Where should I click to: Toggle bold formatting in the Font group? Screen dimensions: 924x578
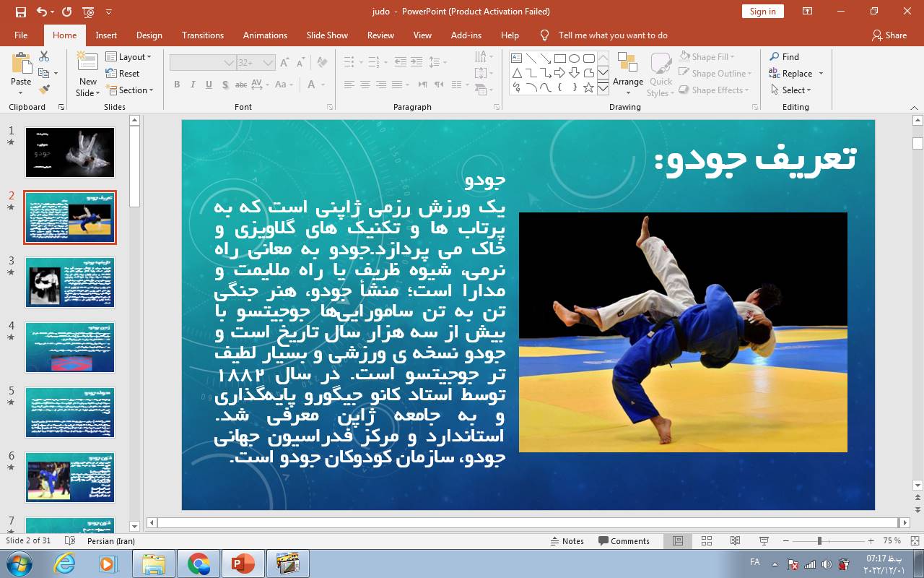(177, 84)
